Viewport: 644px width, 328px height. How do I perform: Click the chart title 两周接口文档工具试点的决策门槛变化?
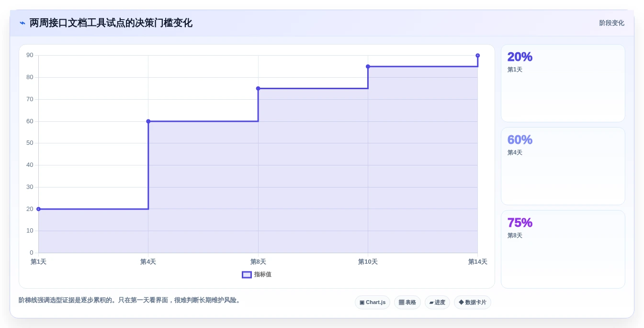pos(111,23)
